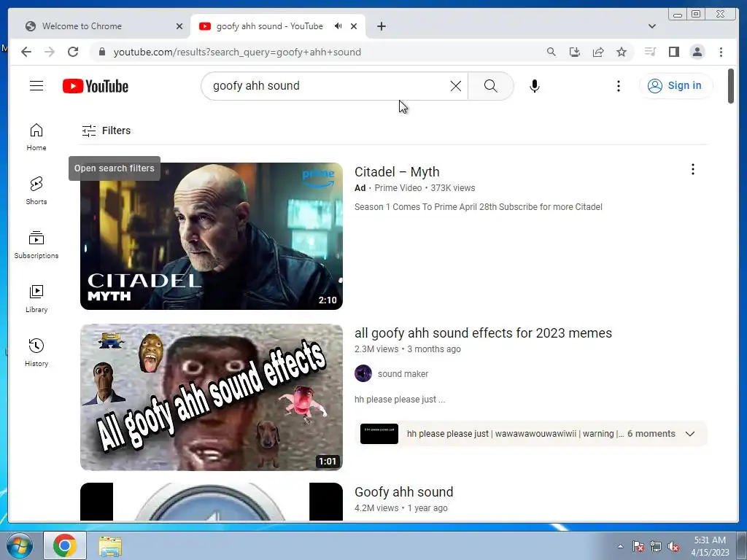Visit the sound maker channel
This screenshot has height=560, width=747.
(x=403, y=374)
